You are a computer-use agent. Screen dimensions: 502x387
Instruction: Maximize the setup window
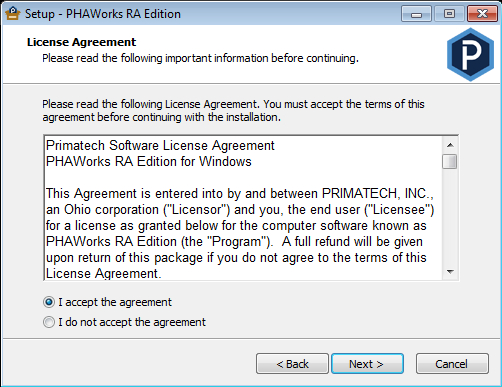[449, 14]
